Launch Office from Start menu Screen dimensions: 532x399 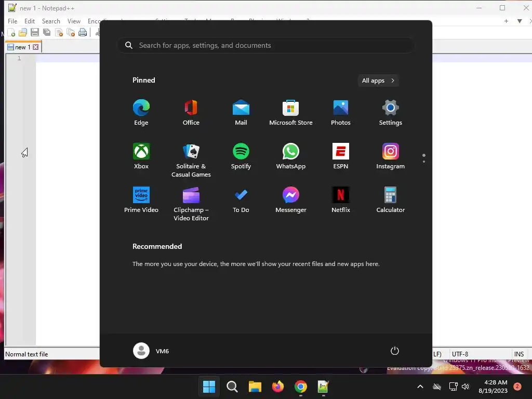click(191, 113)
